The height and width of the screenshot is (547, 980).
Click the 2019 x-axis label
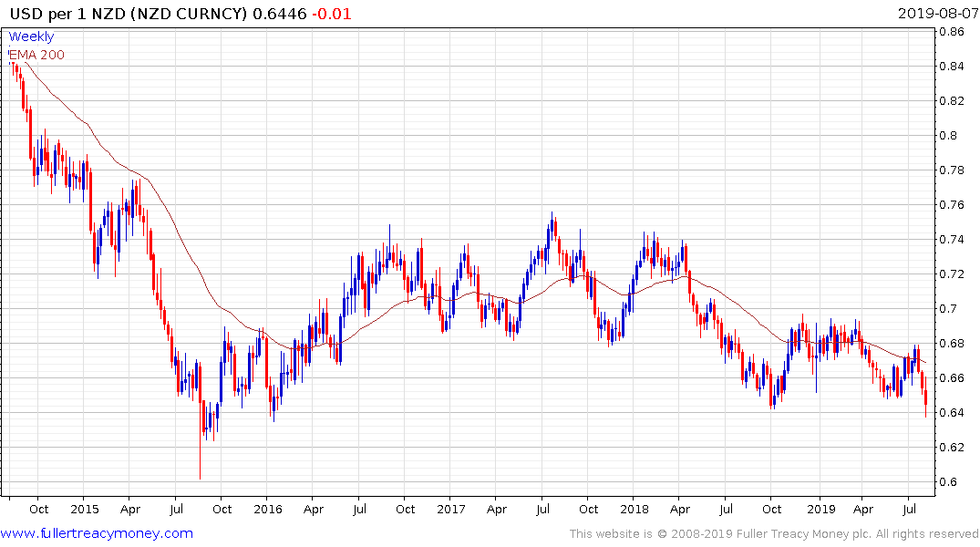pyautogui.click(x=820, y=509)
